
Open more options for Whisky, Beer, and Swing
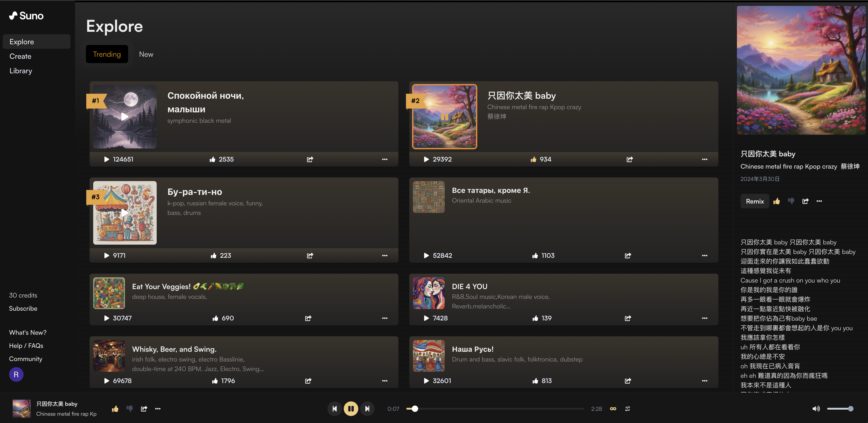385,381
